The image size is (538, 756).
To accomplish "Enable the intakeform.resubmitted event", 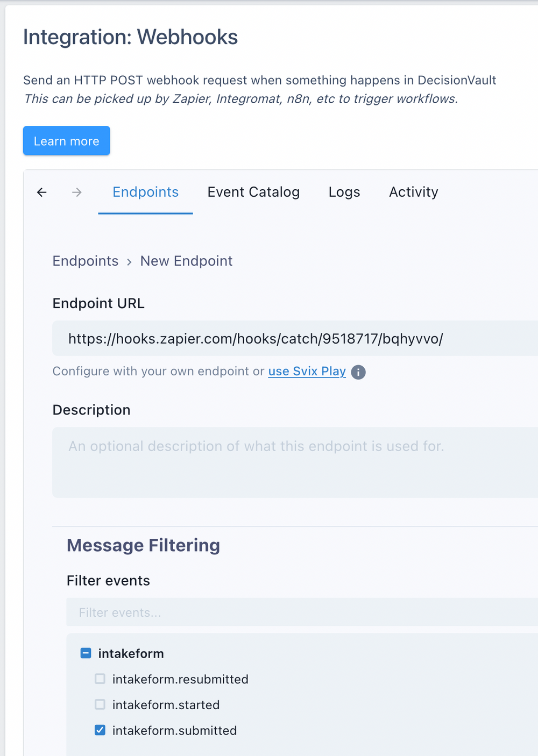I will [x=100, y=679].
